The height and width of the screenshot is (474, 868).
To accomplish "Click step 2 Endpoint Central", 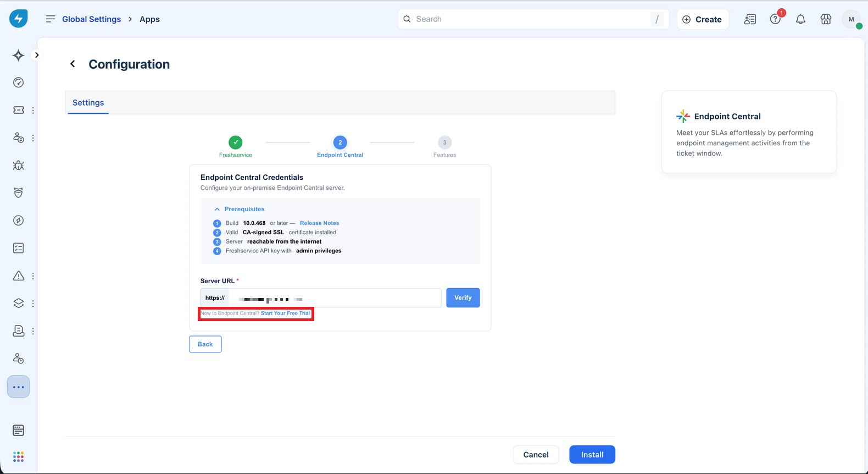I will 340,147.
